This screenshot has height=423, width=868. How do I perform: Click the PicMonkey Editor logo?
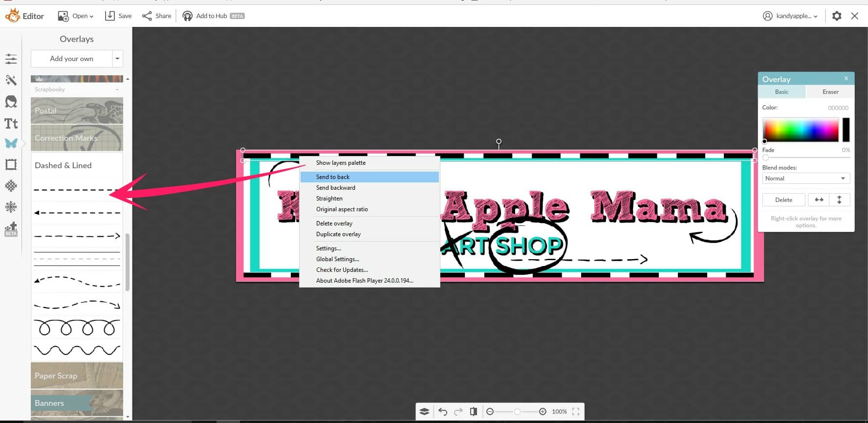(x=24, y=16)
